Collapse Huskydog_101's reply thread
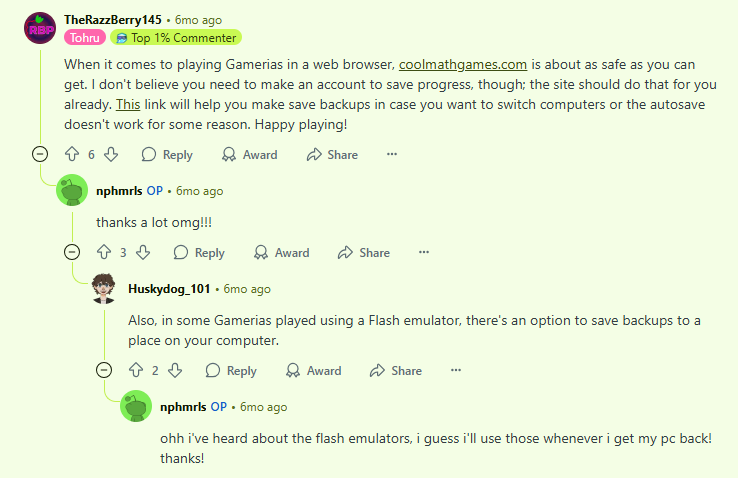The width and height of the screenshot is (738, 478). [103, 371]
